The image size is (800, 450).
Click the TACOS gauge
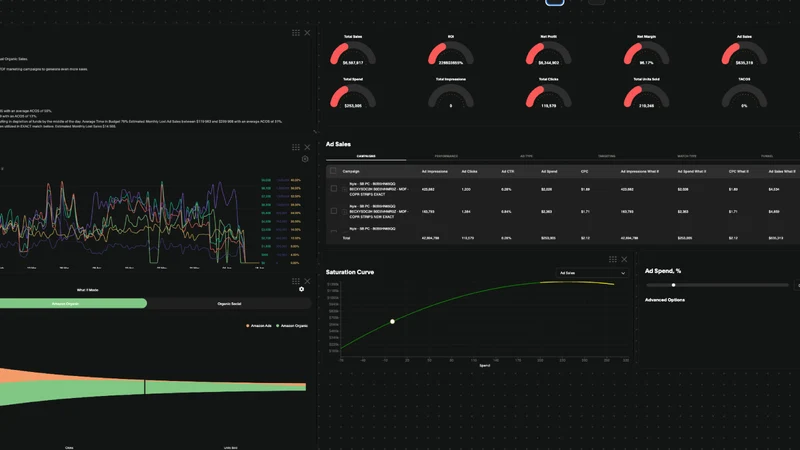pos(744,95)
